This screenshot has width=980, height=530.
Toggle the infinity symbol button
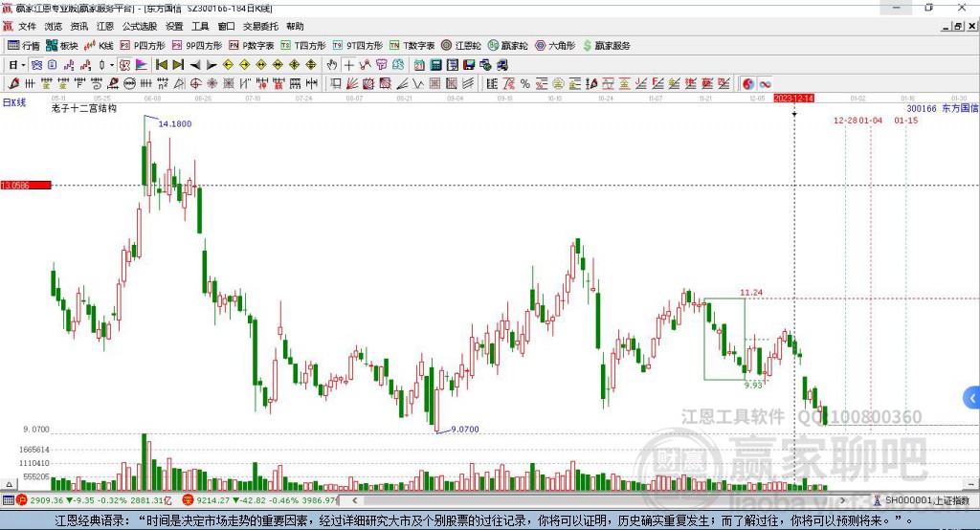[765, 83]
